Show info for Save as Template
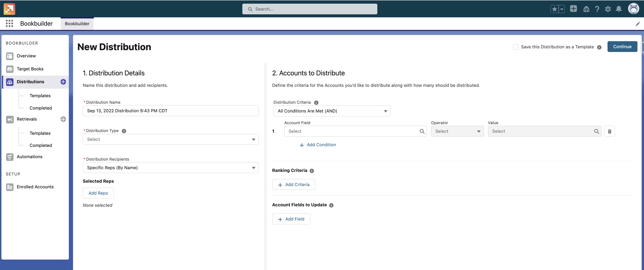The width and height of the screenshot is (644, 270). pyautogui.click(x=599, y=47)
